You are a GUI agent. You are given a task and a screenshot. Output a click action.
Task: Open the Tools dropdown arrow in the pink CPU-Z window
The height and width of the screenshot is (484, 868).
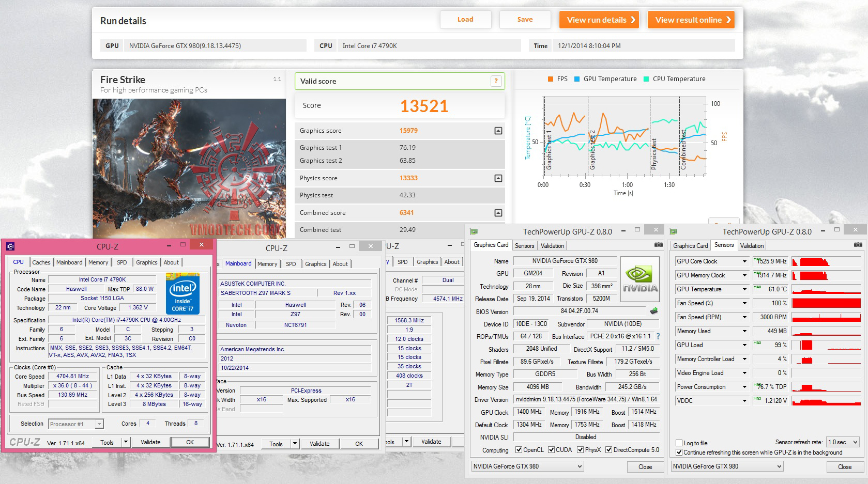pyautogui.click(x=126, y=442)
